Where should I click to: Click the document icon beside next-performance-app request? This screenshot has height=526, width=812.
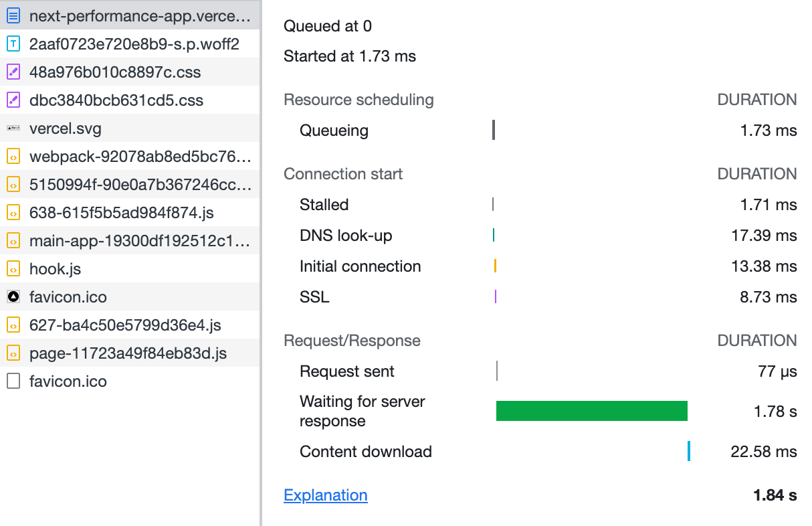coord(13,16)
